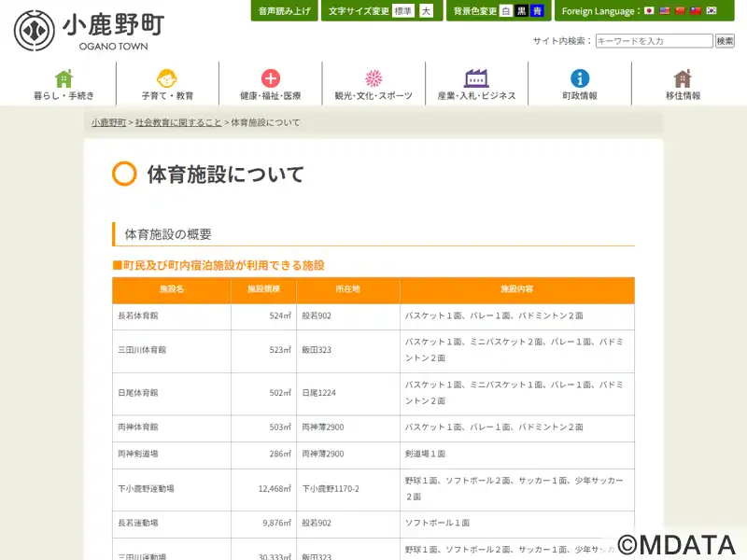Open the 町政情報 info icon

(x=580, y=78)
